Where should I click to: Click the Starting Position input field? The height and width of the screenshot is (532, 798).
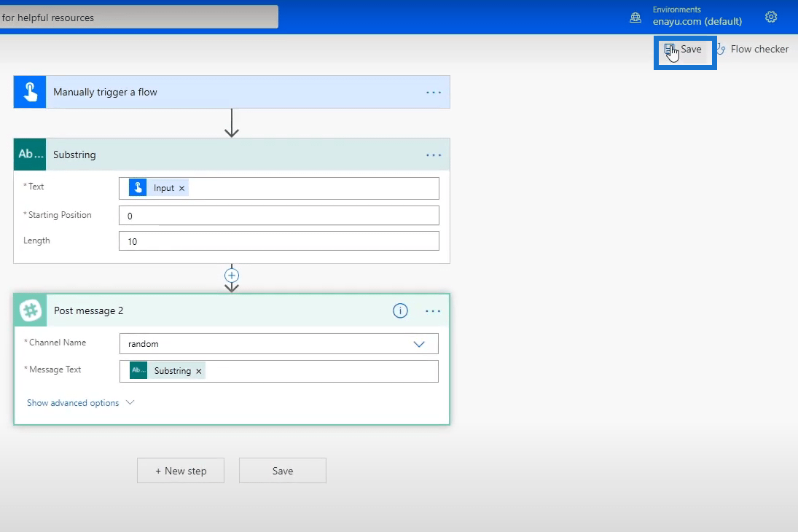[279, 215]
